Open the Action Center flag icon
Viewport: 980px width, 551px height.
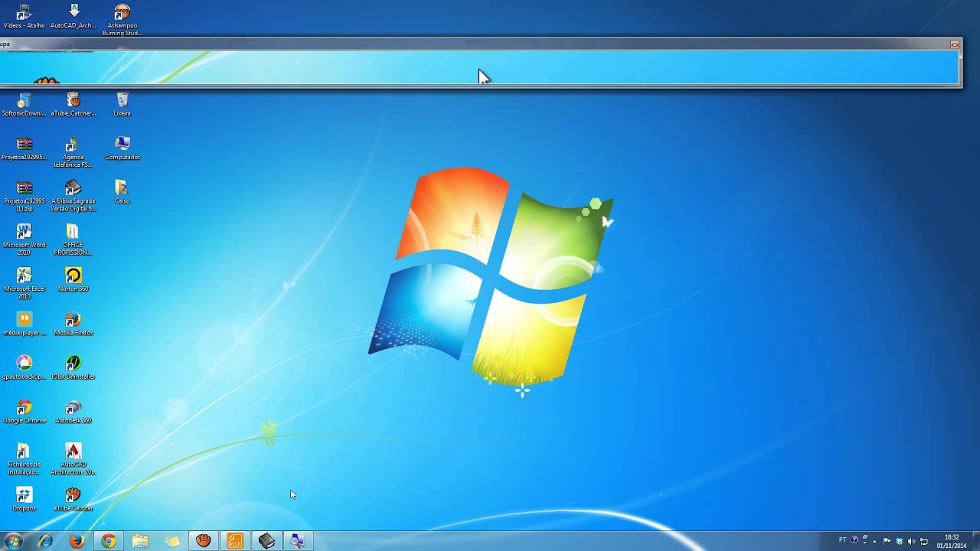[x=887, y=541]
